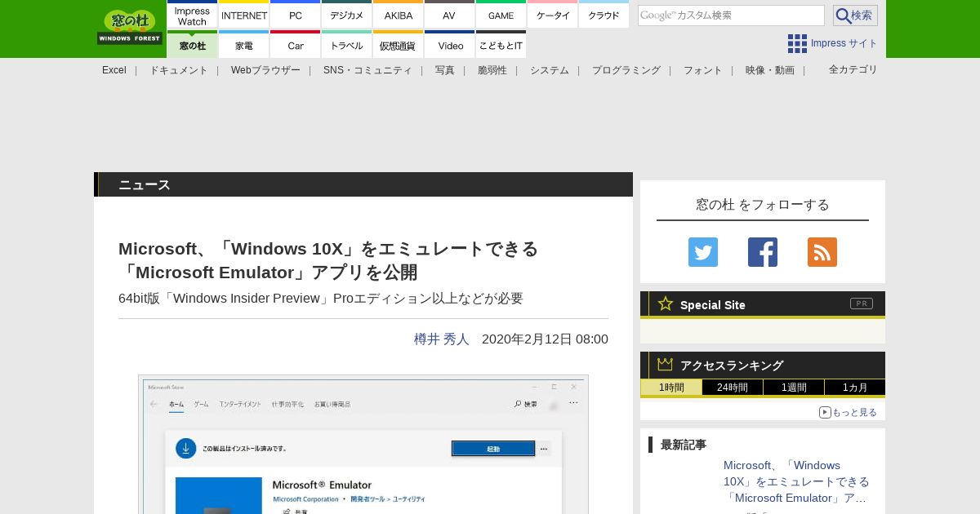Screen dimensions: 980x514
Task: Open the PC site tab
Action: tap(296, 16)
